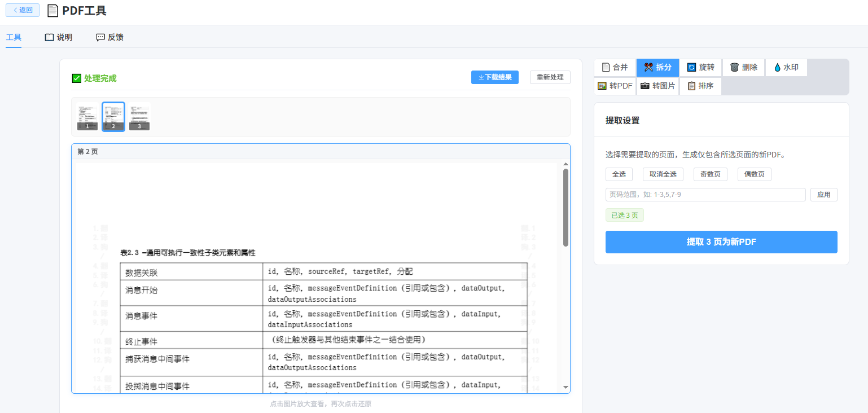The width and height of the screenshot is (868, 413).
Task: Click the 反馈 chat bubble icon
Action: pos(100,37)
